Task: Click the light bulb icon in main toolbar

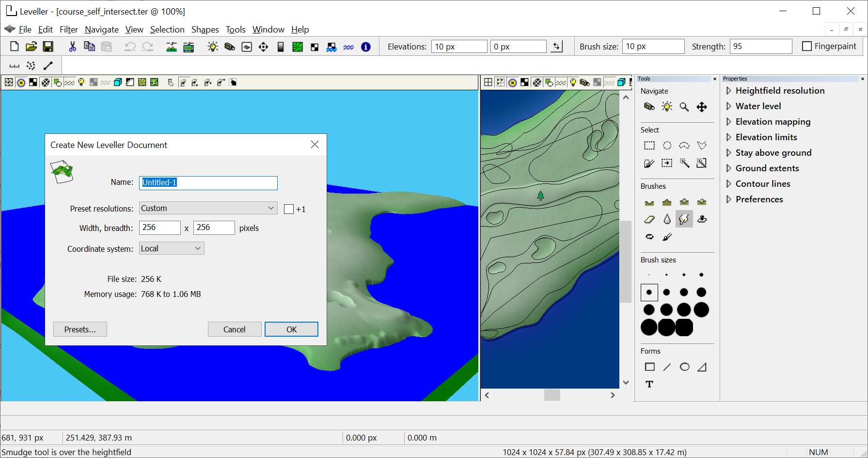Action: click(213, 47)
